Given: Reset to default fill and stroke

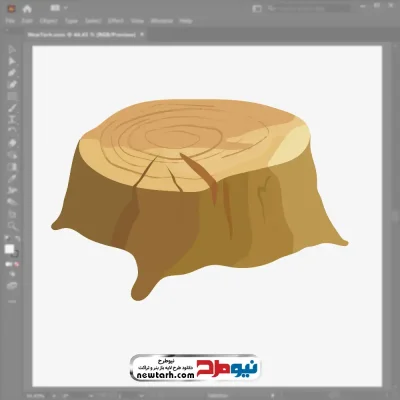Looking at the screenshot, I should coord(7,239).
